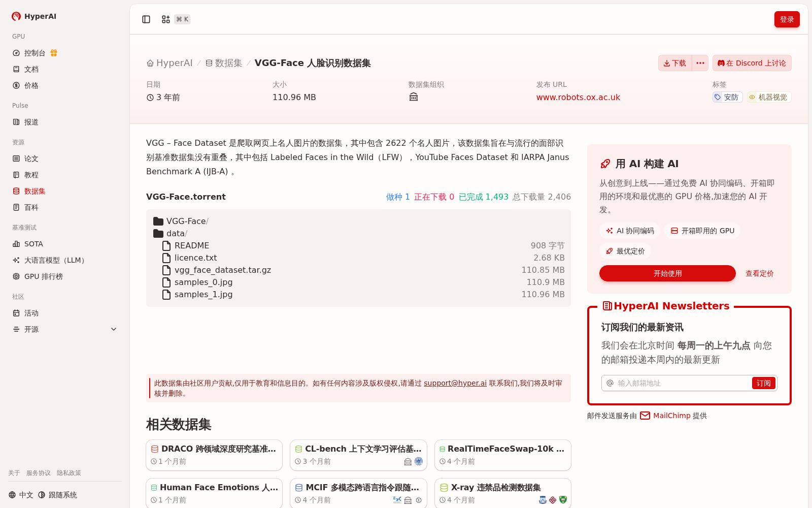Image resolution: width=812 pixels, height=508 pixels.
Task: Open RealTimeFaceSwap-10k dataset card
Action: point(503,455)
